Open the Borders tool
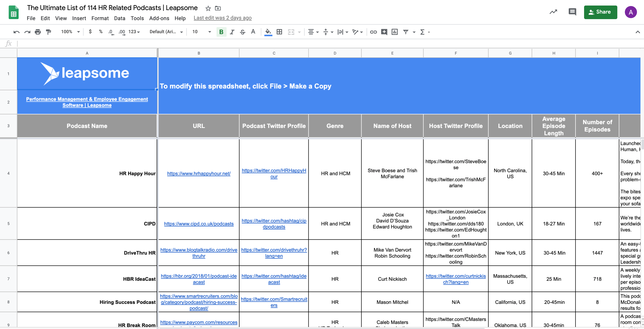Viewport: 644px width, 329px height. tap(279, 32)
